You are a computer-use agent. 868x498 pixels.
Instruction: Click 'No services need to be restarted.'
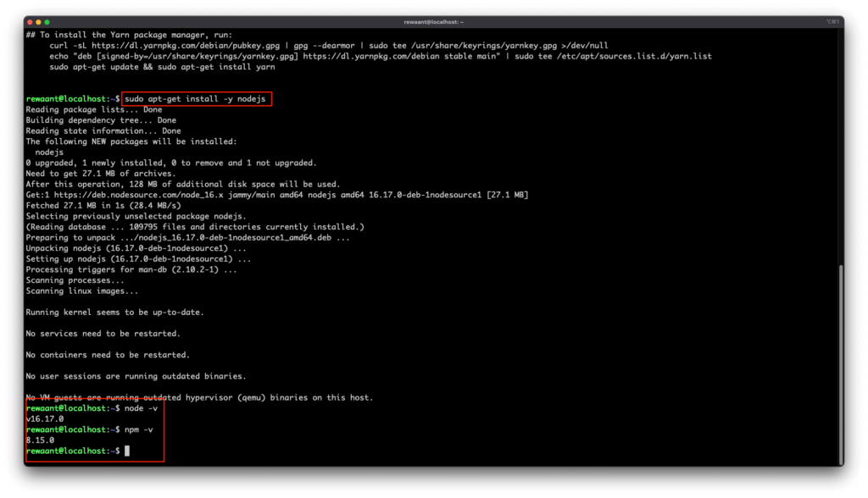point(103,334)
